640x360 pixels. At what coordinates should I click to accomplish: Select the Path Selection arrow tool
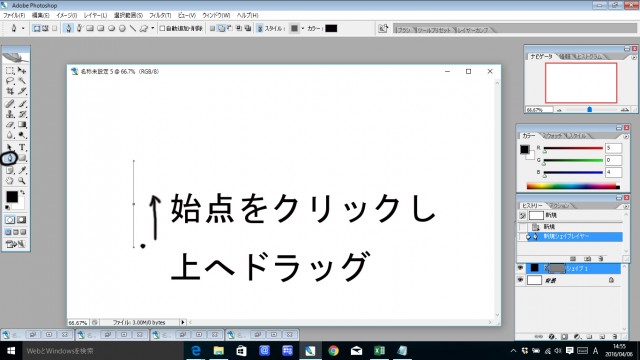10,147
